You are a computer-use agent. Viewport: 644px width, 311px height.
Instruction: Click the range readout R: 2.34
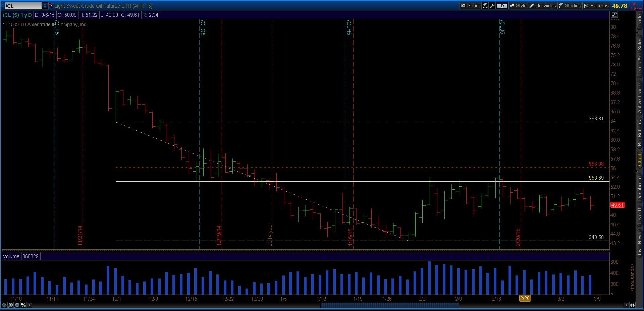pyautogui.click(x=150, y=15)
